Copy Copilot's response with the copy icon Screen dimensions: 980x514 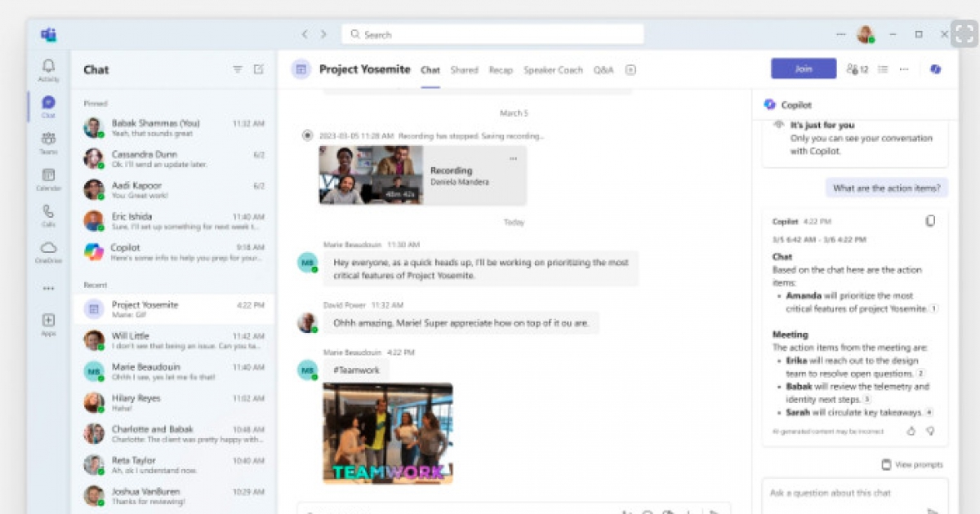pyautogui.click(x=930, y=220)
